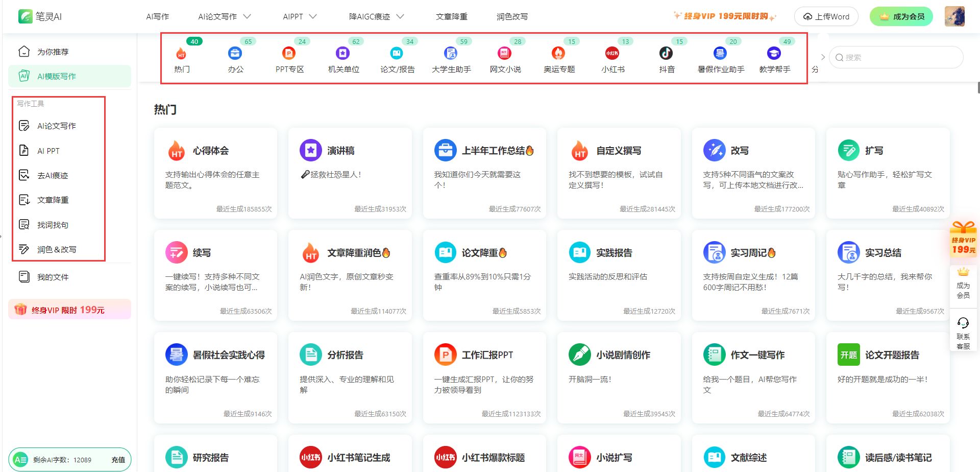Viewport: 980px width, 472px height.
Task: Click the 剩余AI字数:12089 counter
Action: [x=62, y=460]
